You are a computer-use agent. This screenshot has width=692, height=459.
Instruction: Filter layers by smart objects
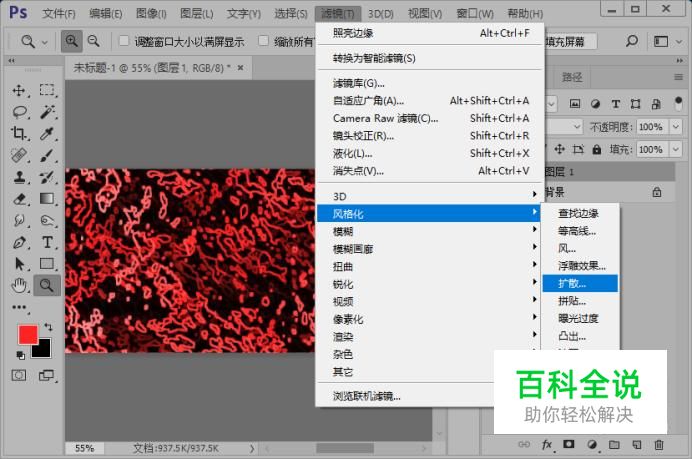tap(657, 104)
